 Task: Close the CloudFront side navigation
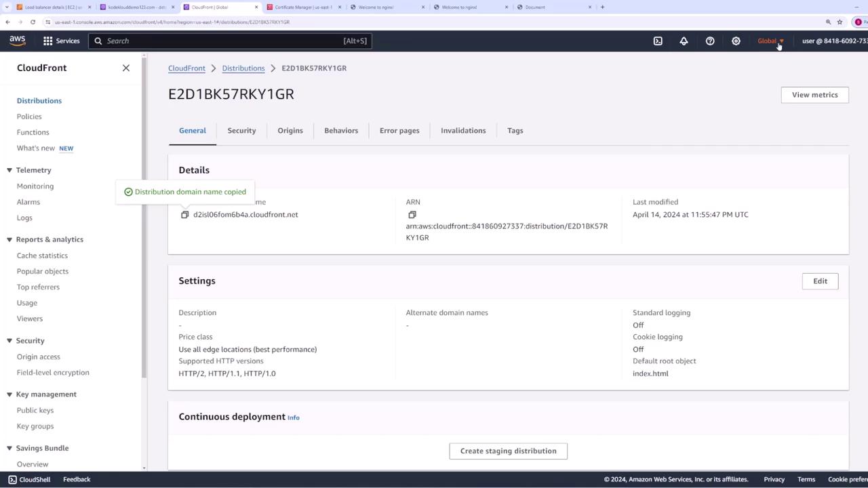126,68
